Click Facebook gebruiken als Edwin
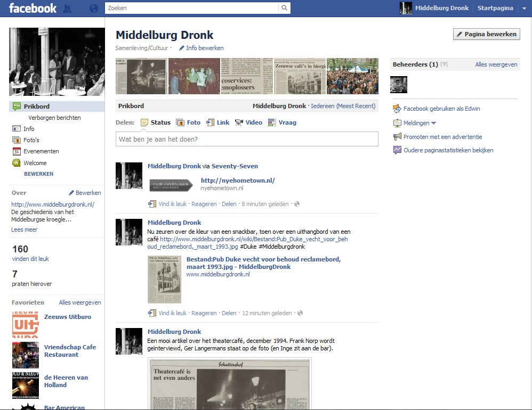 (x=441, y=109)
